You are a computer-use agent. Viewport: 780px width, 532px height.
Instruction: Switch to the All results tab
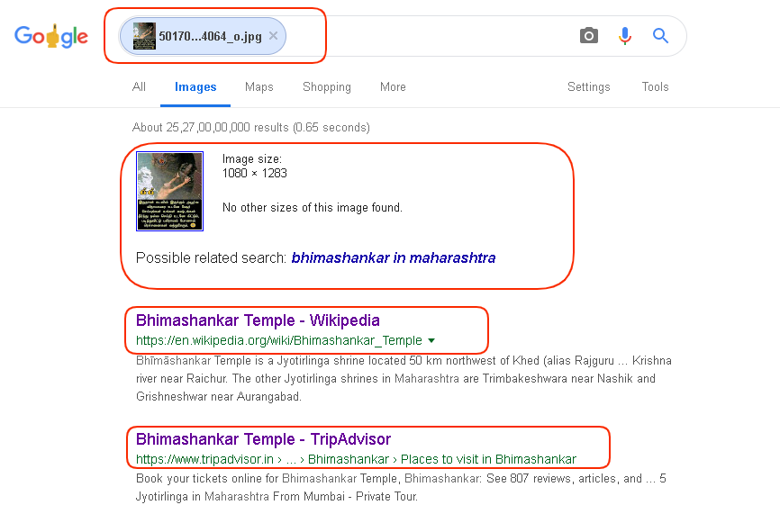tap(139, 87)
